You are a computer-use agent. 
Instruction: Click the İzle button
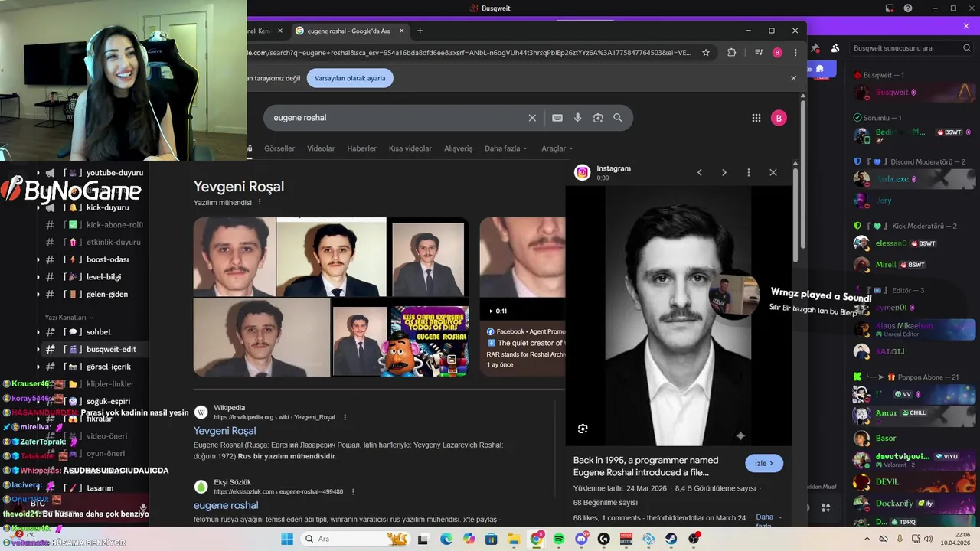coord(764,463)
